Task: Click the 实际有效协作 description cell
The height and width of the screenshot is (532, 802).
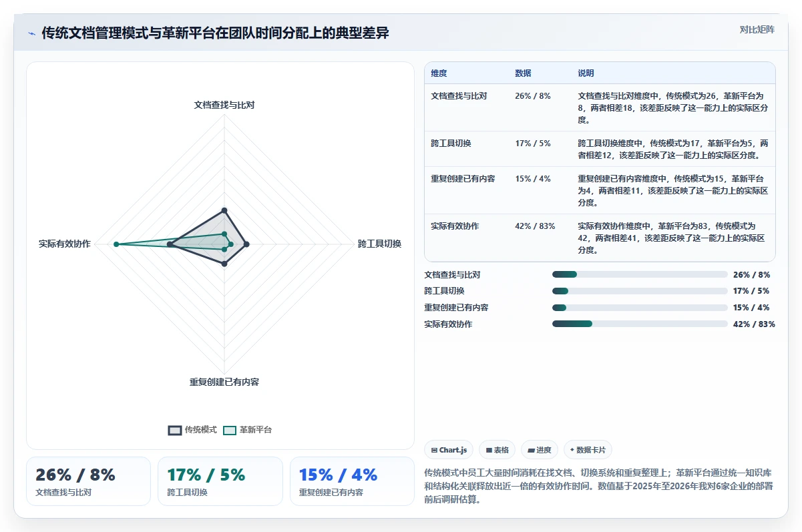Action: pos(672,238)
